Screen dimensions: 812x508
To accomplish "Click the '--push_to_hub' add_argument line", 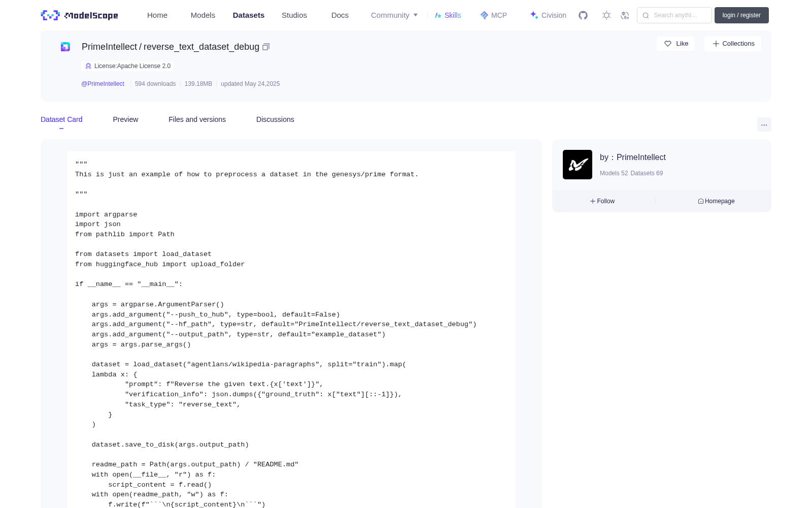I will (x=216, y=314).
